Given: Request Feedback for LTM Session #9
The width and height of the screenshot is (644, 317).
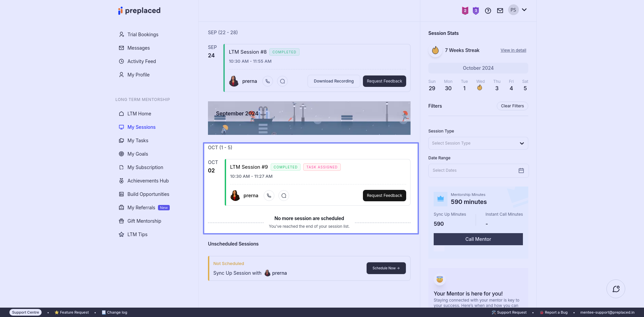Looking at the screenshot, I should point(384,196).
